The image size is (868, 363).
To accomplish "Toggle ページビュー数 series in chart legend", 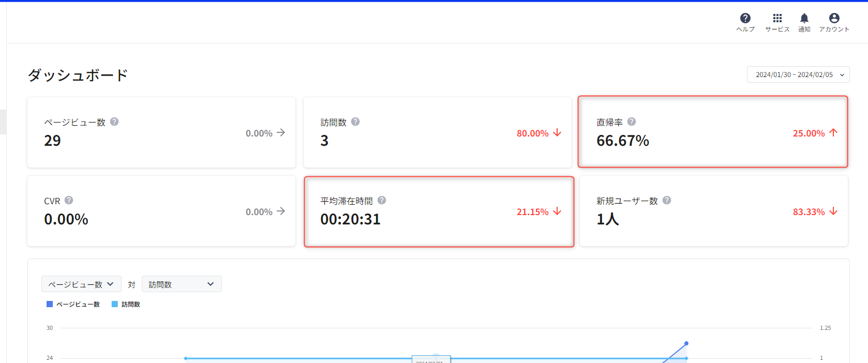I will [x=78, y=305].
